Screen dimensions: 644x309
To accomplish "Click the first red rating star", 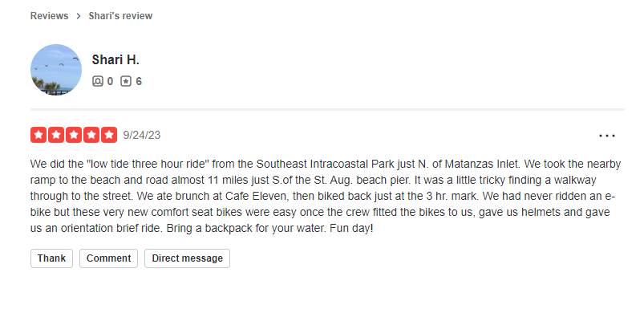I will 38,135.
